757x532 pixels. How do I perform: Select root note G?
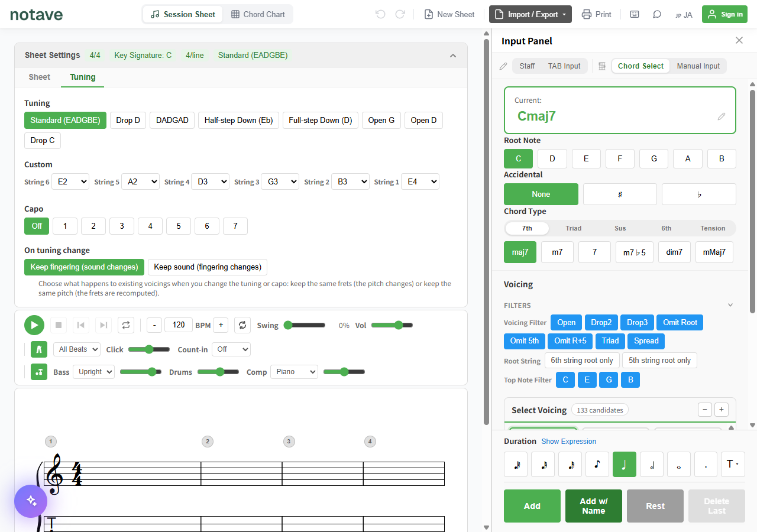(654, 158)
